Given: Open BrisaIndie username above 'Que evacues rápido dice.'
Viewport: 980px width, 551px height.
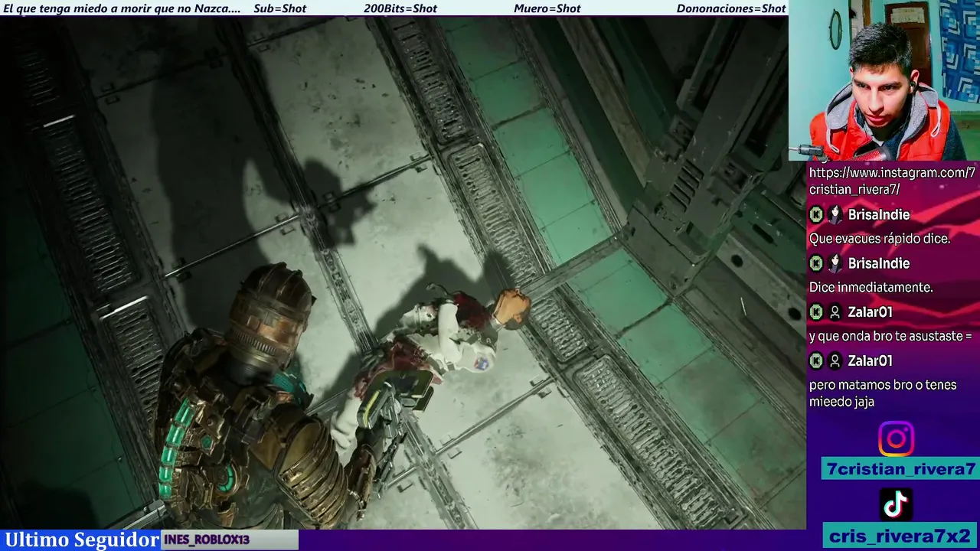Looking at the screenshot, I should [x=878, y=214].
